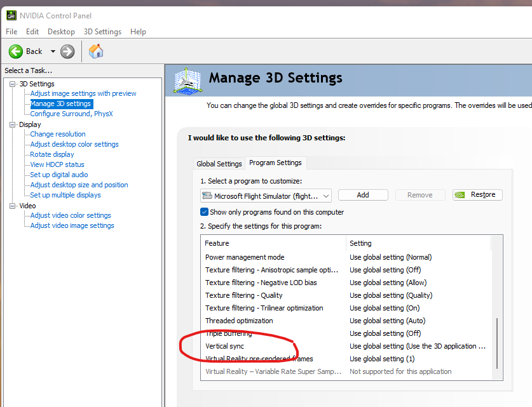Image resolution: width=532 pixels, height=407 pixels.
Task: Click the green Back arrow icon
Action: pyautogui.click(x=16, y=51)
